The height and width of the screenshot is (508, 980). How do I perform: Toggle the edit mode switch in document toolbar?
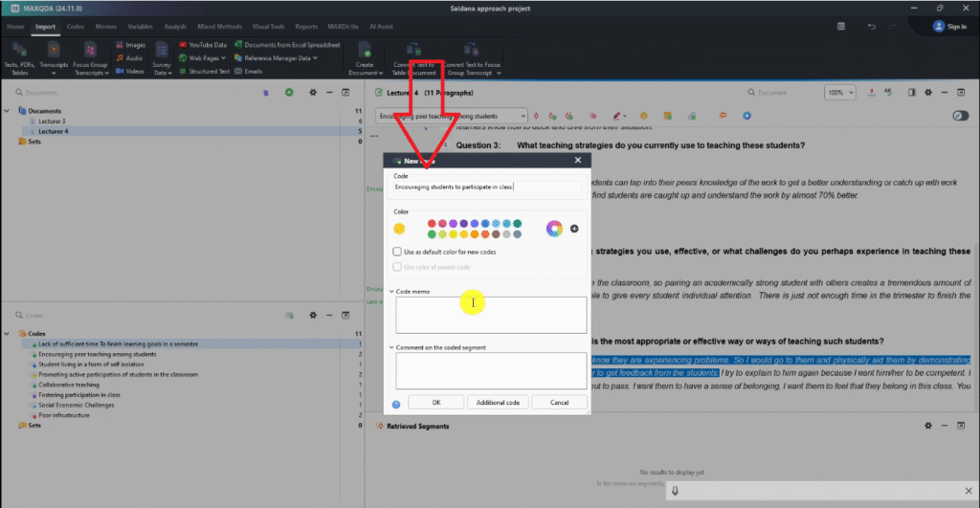961,116
